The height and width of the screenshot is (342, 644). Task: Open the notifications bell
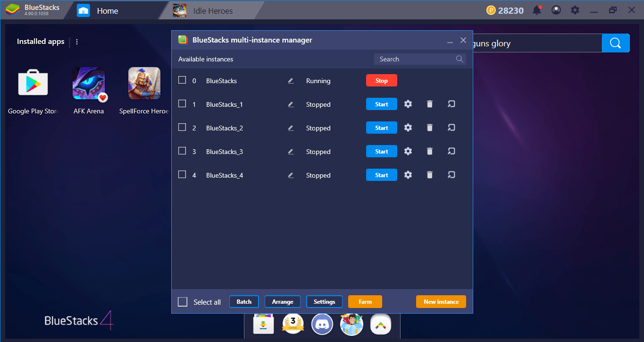[537, 10]
